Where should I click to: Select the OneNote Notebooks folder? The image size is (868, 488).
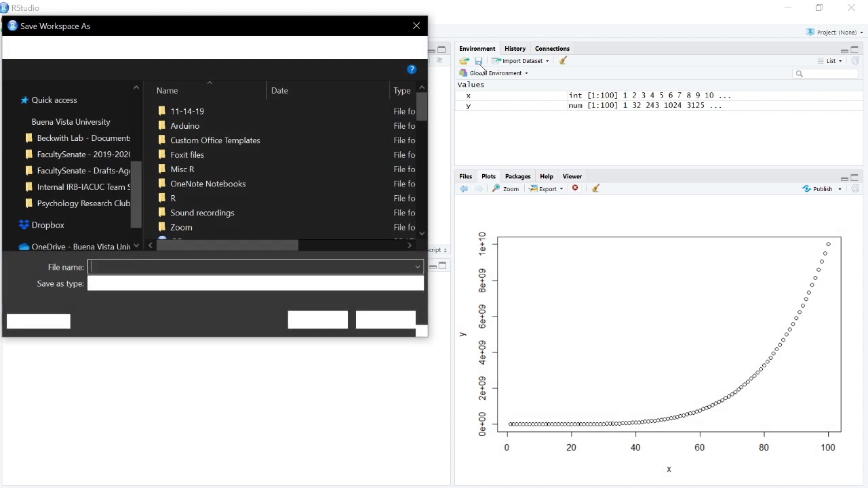pyautogui.click(x=208, y=184)
